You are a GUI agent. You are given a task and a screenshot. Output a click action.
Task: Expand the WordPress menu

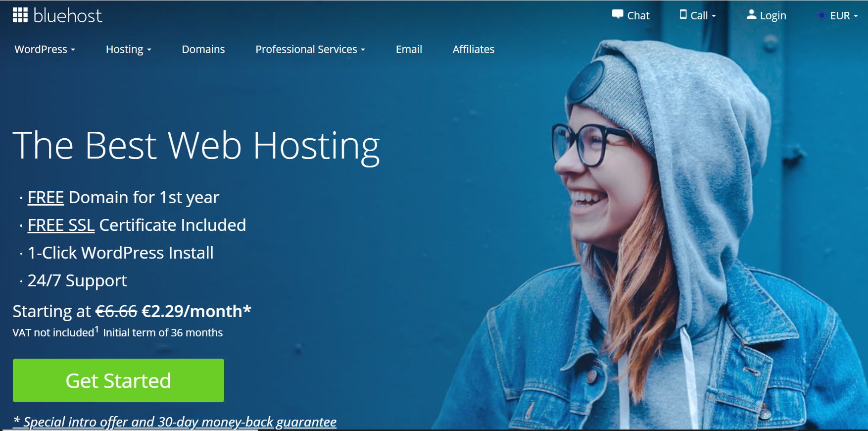pos(45,49)
